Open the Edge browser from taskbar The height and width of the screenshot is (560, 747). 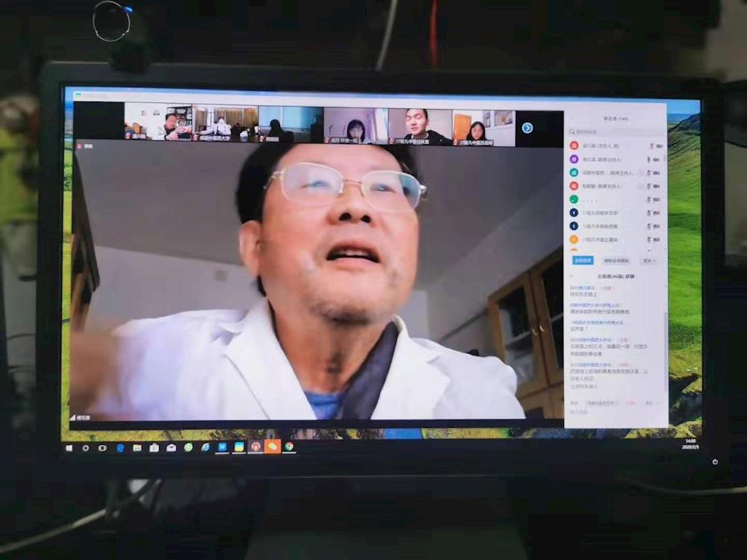click(x=120, y=447)
